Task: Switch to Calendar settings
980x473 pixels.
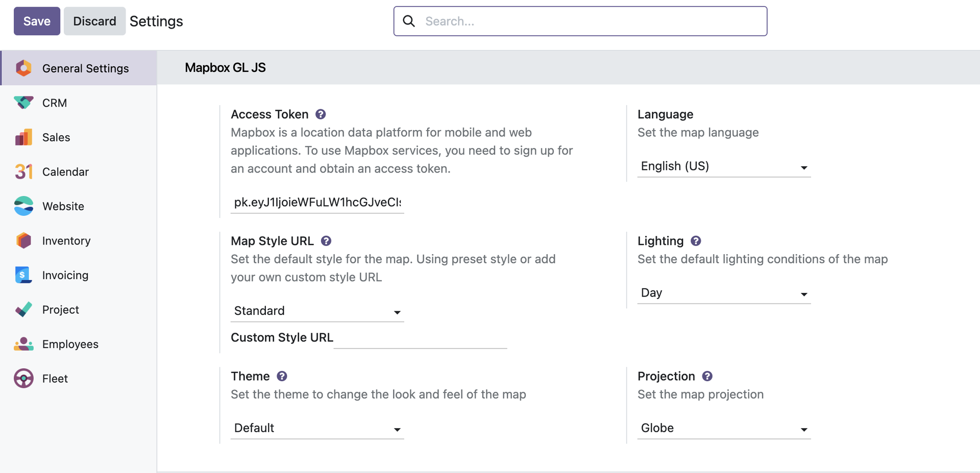Action: (79, 171)
